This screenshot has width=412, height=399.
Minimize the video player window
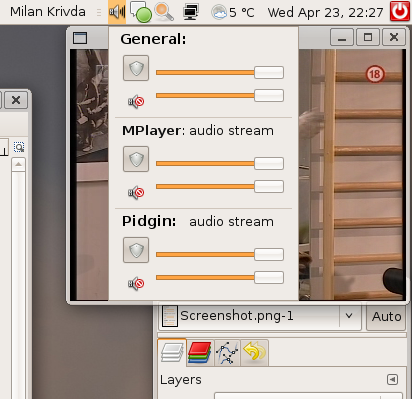pyautogui.click(x=342, y=37)
